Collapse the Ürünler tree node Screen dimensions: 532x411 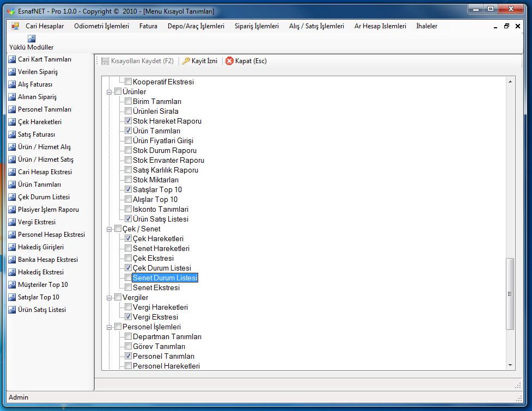109,92
